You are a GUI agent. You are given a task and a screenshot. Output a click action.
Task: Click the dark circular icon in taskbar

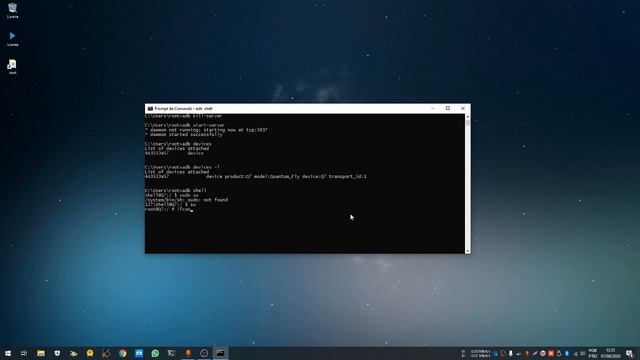click(x=204, y=353)
